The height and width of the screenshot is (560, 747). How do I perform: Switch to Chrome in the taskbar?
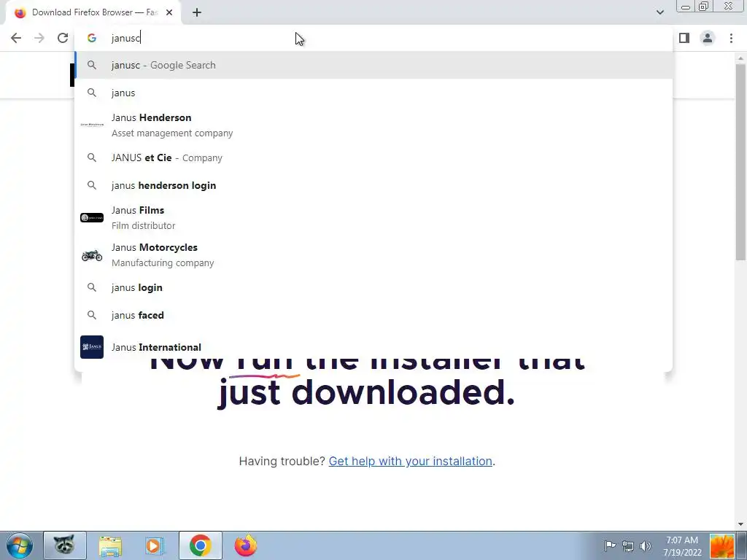(200, 545)
